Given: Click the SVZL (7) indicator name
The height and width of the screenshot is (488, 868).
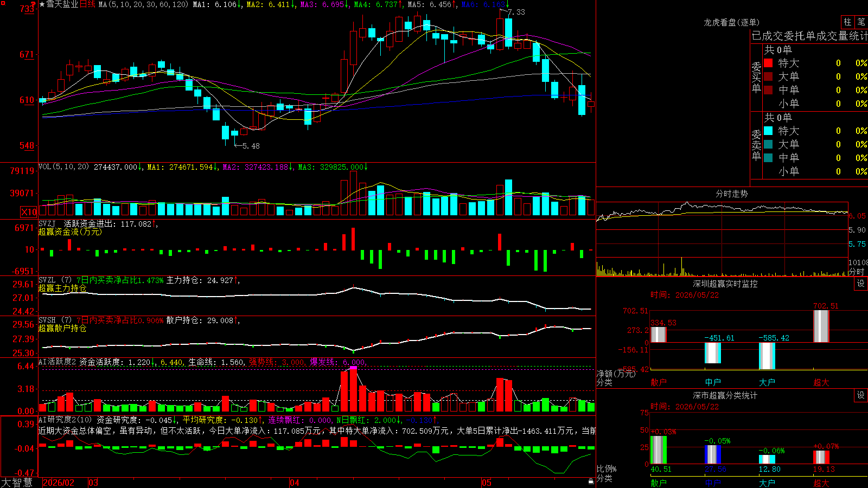Looking at the screenshot, I should [x=55, y=280].
